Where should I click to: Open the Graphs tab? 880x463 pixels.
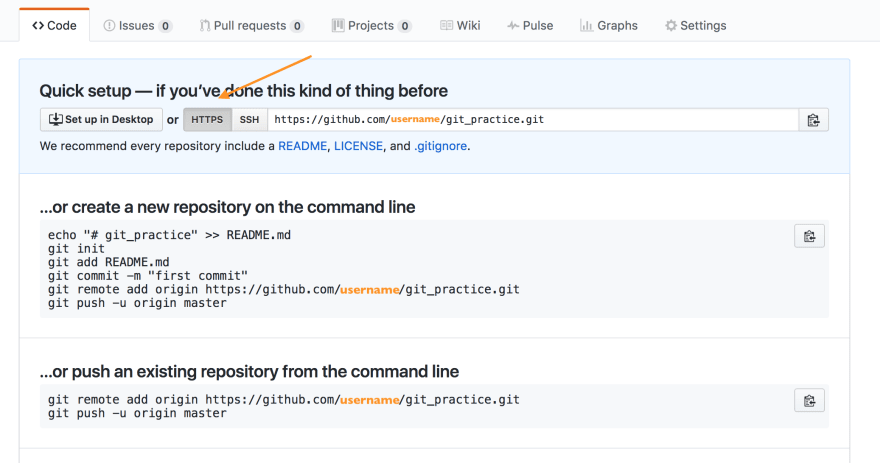tap(609, 26)
